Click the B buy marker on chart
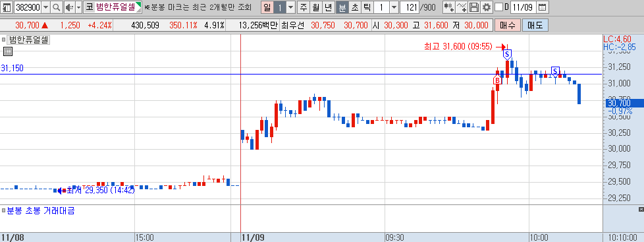The height and width of the screenshot is (242, 644). (x=497, y=80)
